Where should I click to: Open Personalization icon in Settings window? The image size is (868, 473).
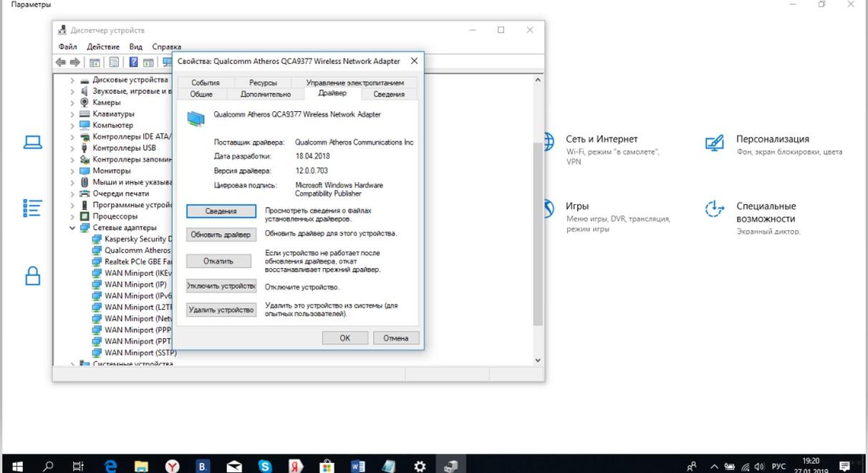click(x=715, y=144)
